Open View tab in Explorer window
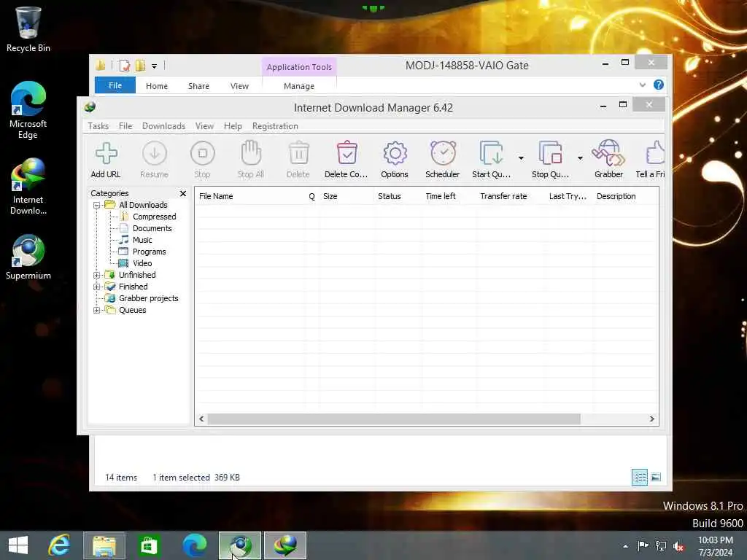Image resolution: width=747 pixels, height=560 pixels. (239, 86)
